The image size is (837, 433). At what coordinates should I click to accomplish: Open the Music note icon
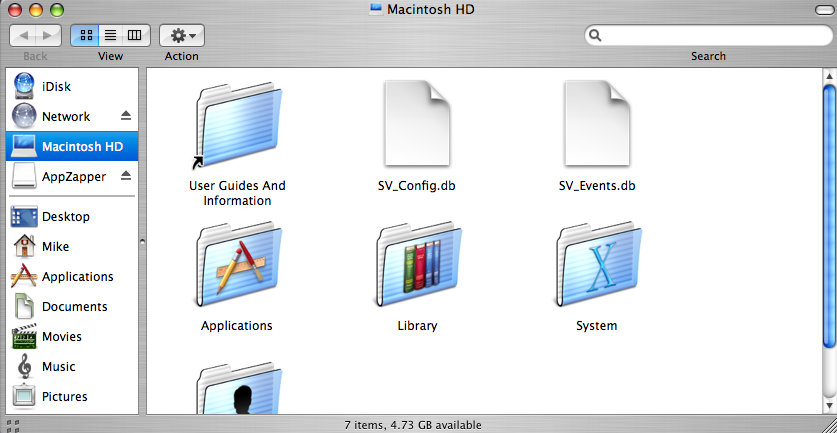(24, 366)
